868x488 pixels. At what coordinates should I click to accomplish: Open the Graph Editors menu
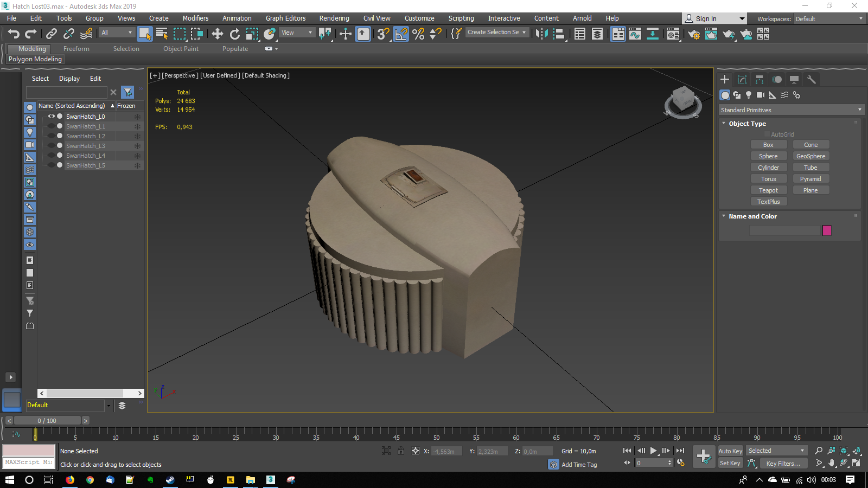tap(285, 18)
